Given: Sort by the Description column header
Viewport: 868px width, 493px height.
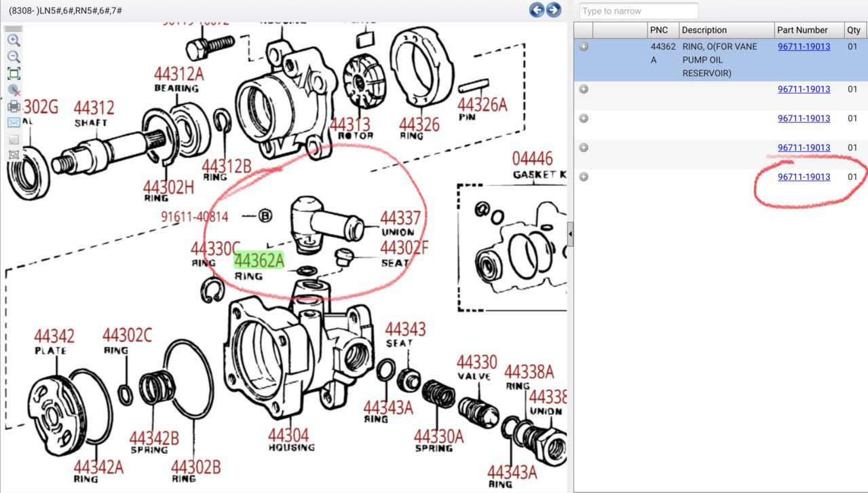Looking at the screenshot, I should [x=727, y=30].
